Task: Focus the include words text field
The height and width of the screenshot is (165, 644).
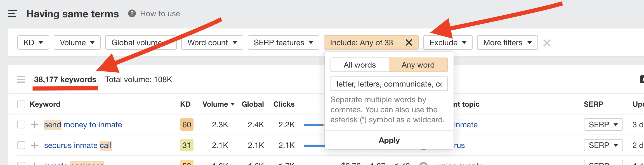Action: 389,84
